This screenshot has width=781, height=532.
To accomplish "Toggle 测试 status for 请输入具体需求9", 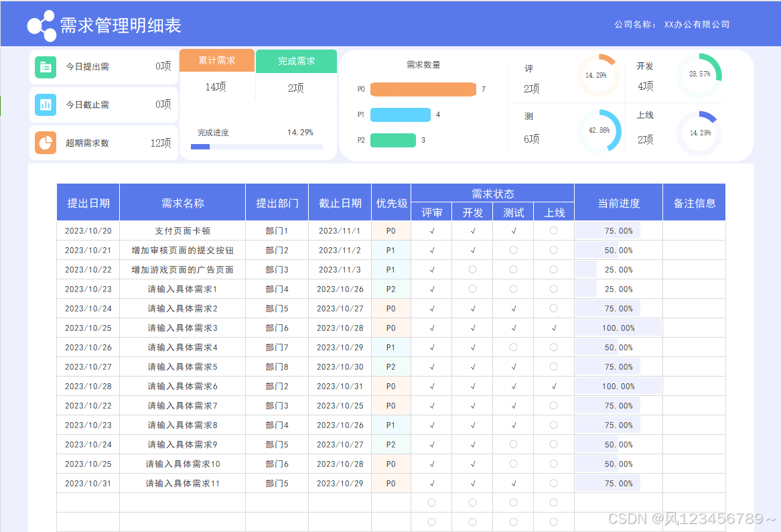I will coord(513,444).
